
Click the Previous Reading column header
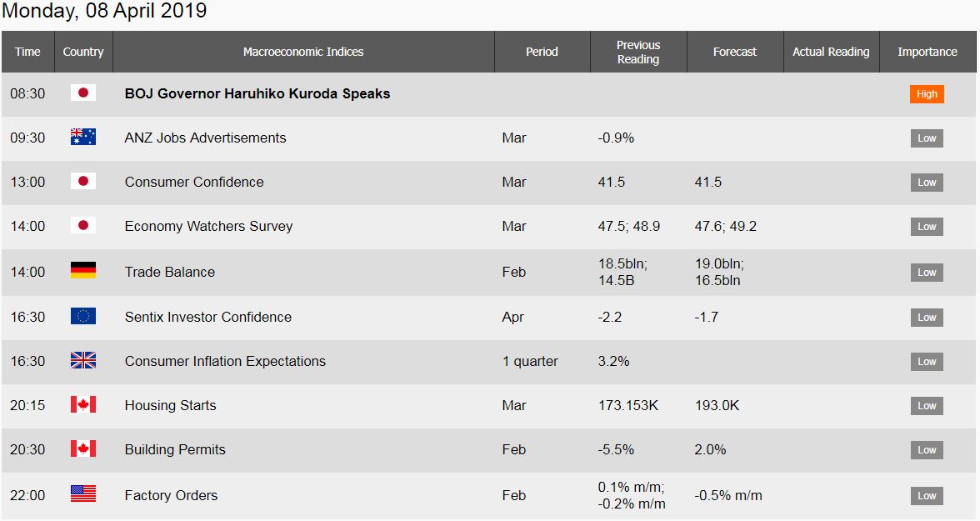pos(638,52)
